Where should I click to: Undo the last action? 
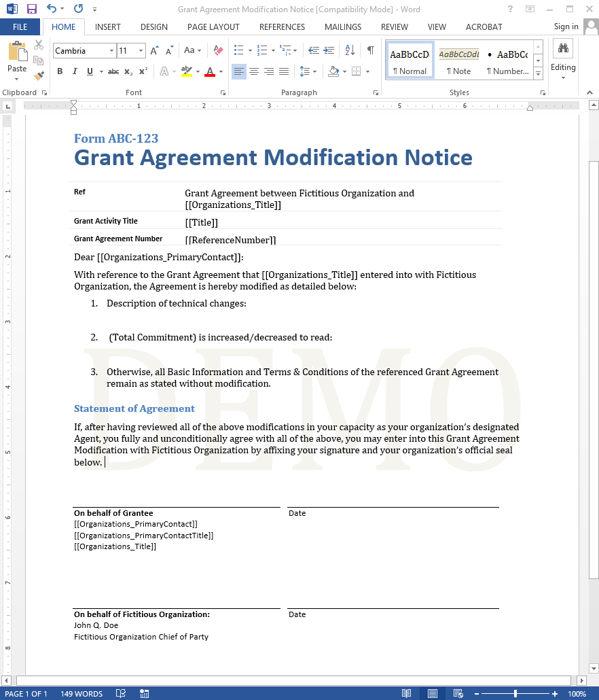52,8
